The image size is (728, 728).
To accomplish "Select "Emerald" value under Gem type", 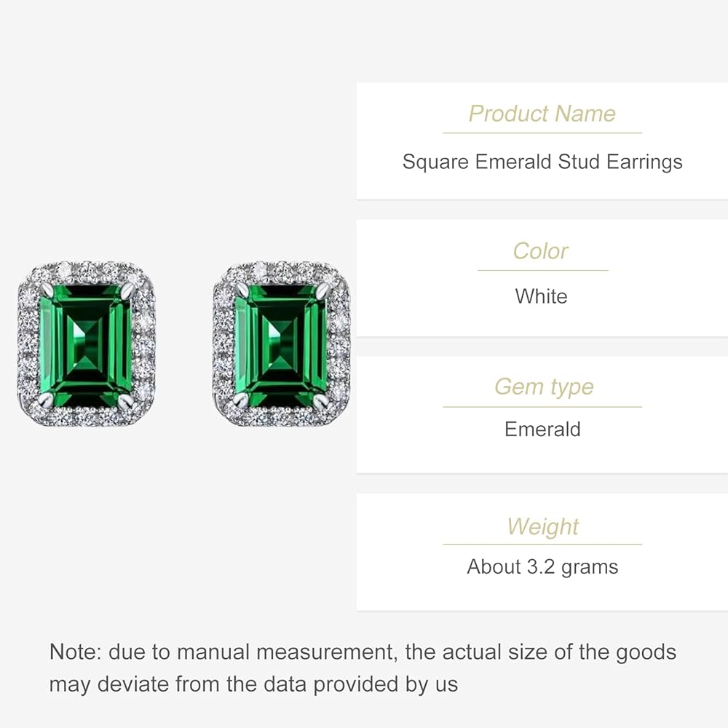I will (542, 429).
